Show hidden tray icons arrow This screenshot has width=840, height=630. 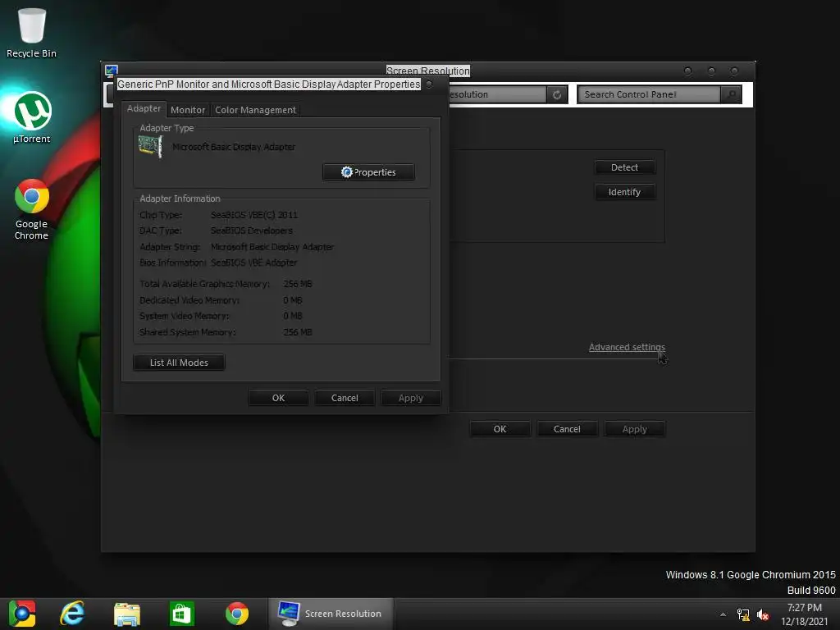pyautogui.click(x=724, y=614)
